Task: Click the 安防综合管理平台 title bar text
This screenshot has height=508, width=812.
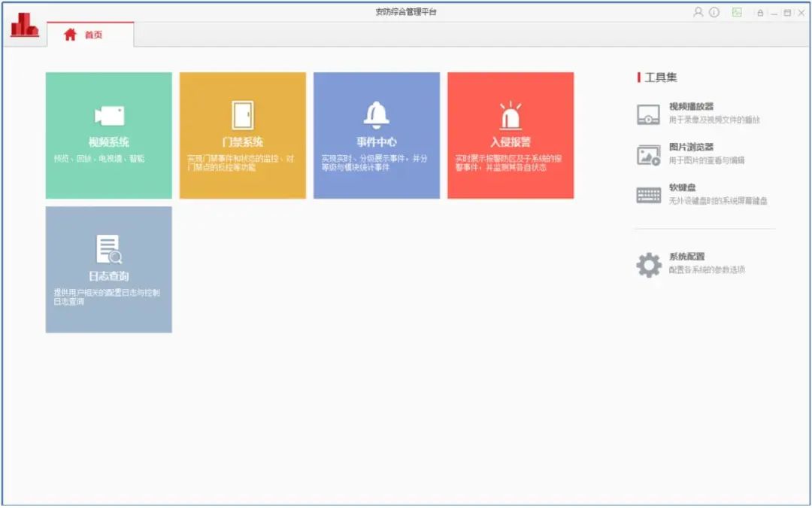Action: pos(406,11)
